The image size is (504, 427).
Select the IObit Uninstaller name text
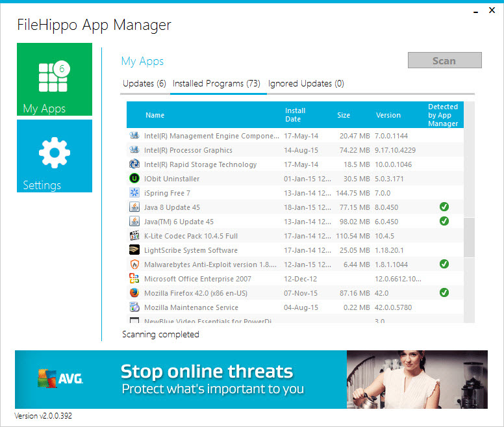171,179
